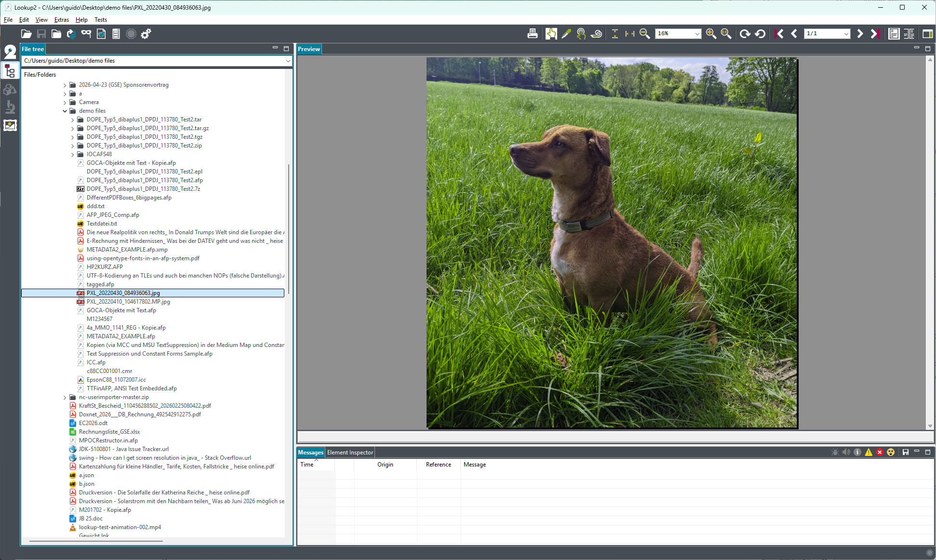The image size is (936, 560).
Task: Save messages with floppy icon in Messages panel
Action: [906, 452]
